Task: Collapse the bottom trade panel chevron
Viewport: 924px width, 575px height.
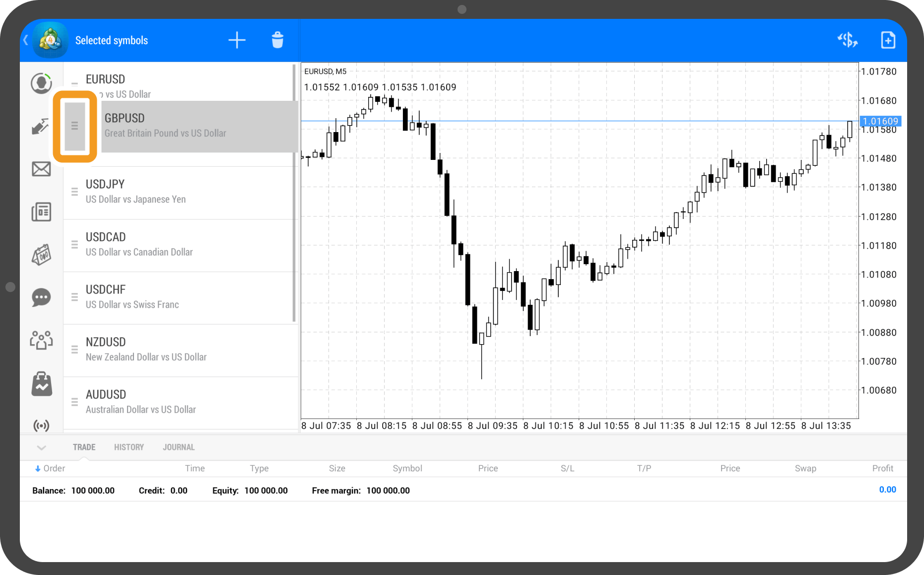Action: (x=42, y=447)
